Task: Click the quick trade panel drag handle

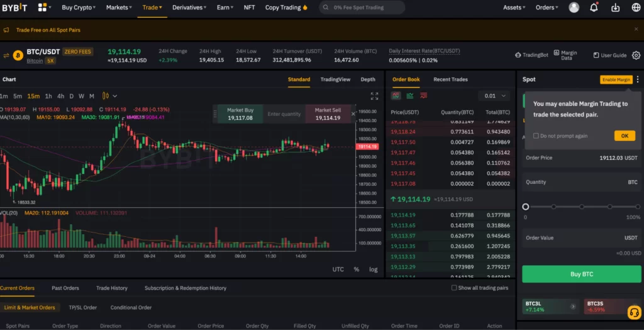Action: pos(214,113)
